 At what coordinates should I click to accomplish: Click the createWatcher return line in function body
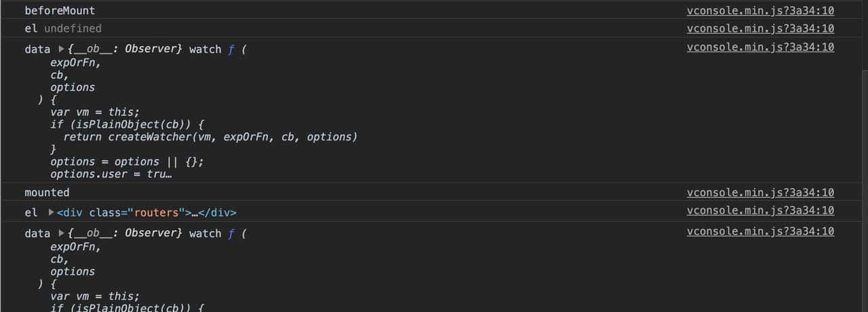tap(210, 137)
